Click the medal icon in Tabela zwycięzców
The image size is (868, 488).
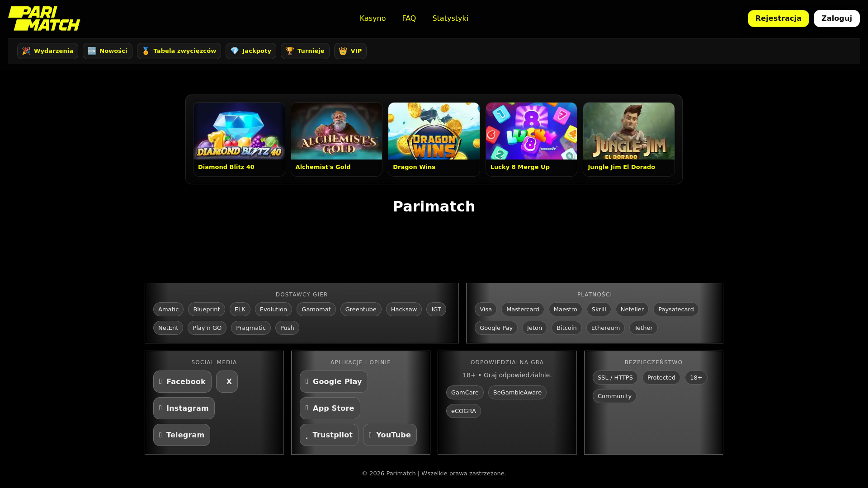(x=146, y=51)
